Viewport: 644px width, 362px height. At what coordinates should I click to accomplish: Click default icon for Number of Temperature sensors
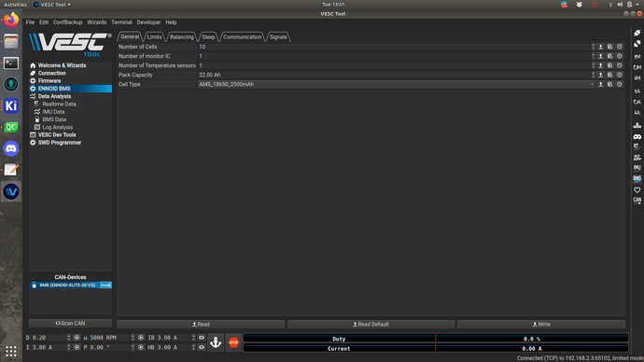(x=609, y=65)
